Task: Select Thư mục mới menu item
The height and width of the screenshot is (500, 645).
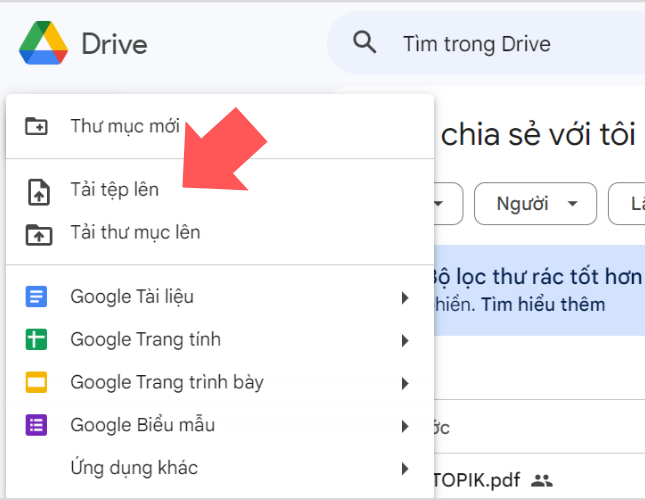Action: (125, 127)
